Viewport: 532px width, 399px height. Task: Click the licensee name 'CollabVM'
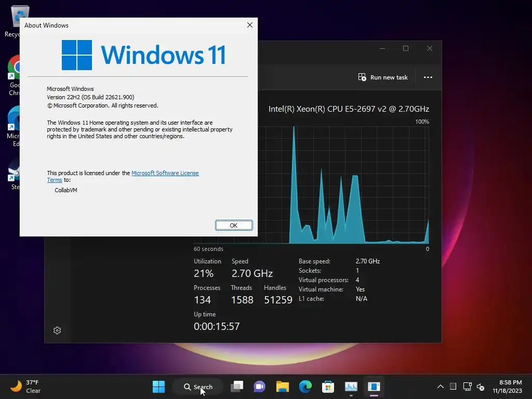pyautogui.click(x=66, y=190)
